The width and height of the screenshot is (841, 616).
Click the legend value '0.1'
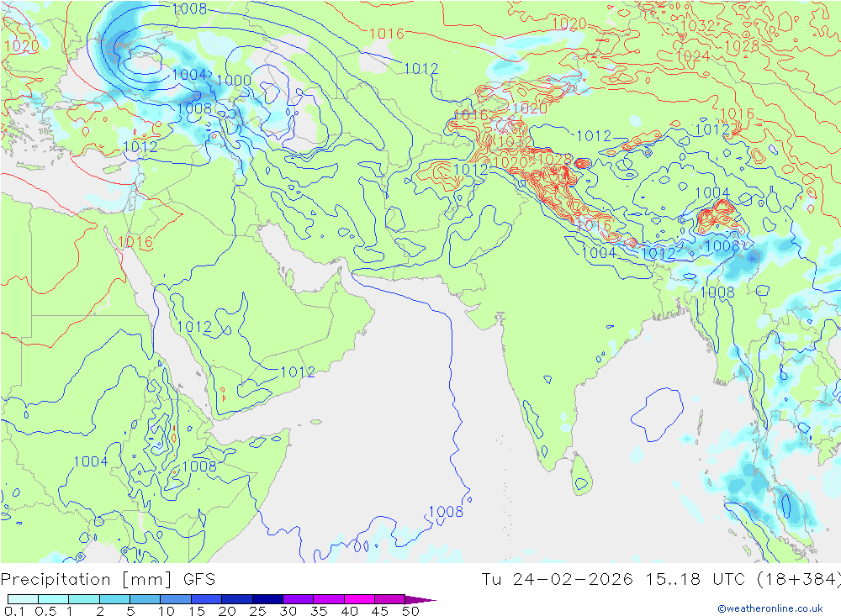pyautogui.click(x=14, y=611)
